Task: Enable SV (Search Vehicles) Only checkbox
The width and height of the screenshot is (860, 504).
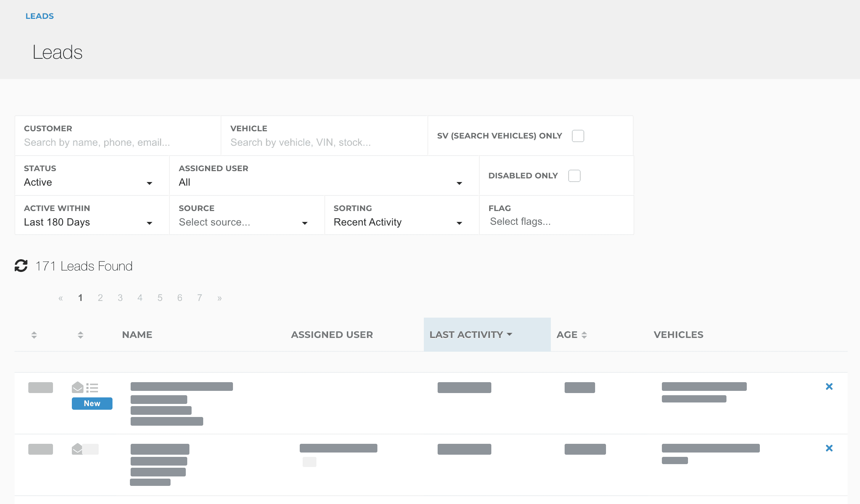Action: (578, 136)
